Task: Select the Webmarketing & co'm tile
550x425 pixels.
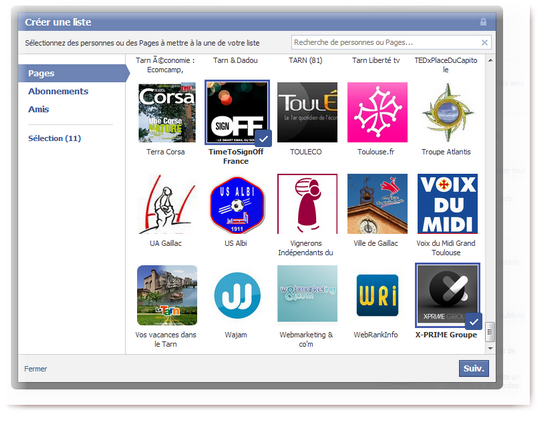Action: (x=307, y=294)
